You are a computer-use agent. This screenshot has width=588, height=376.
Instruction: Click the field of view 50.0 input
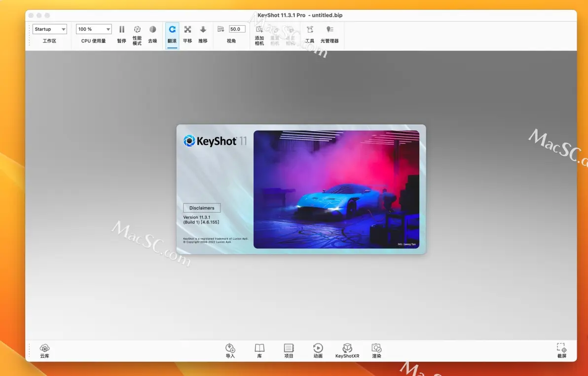point(237,29)
